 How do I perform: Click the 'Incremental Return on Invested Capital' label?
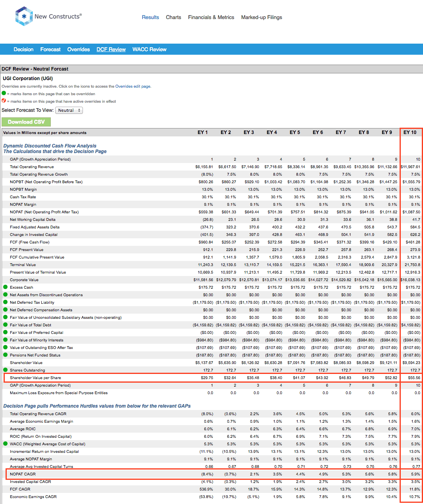[x=44, y=452]
